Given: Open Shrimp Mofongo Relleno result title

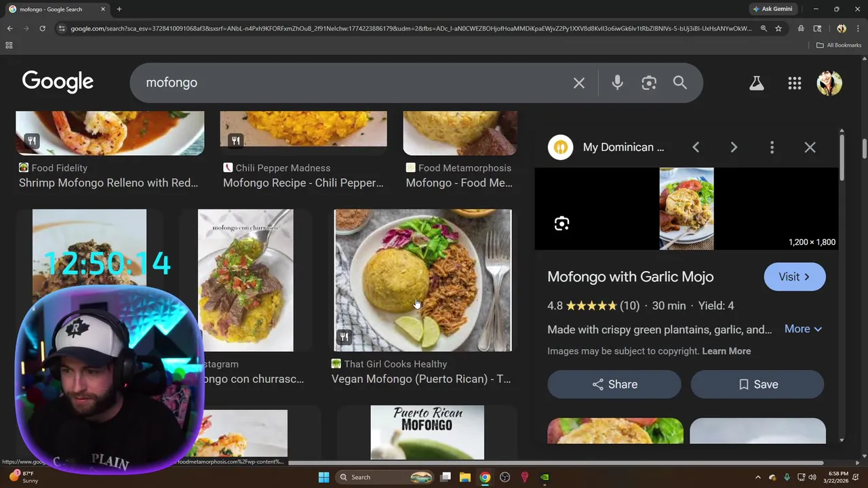Looking at the screenshot, I should point(108,182).
